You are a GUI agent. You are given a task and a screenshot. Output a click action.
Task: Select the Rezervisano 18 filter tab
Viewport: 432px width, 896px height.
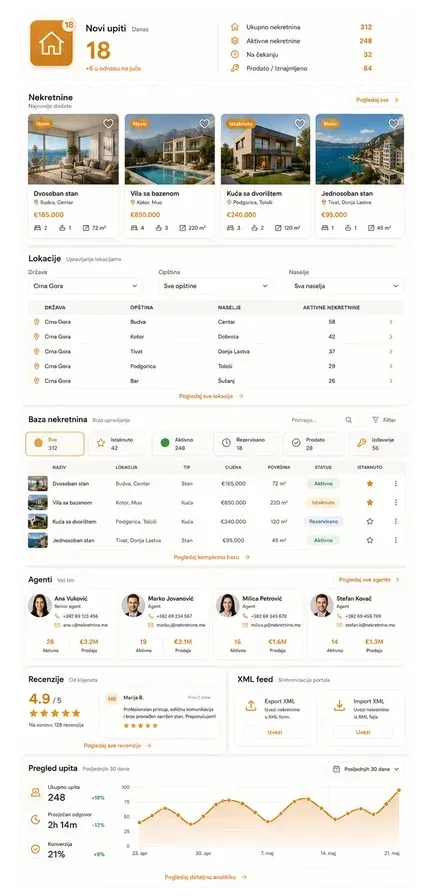pyautogui.click(x=245, y=444)
